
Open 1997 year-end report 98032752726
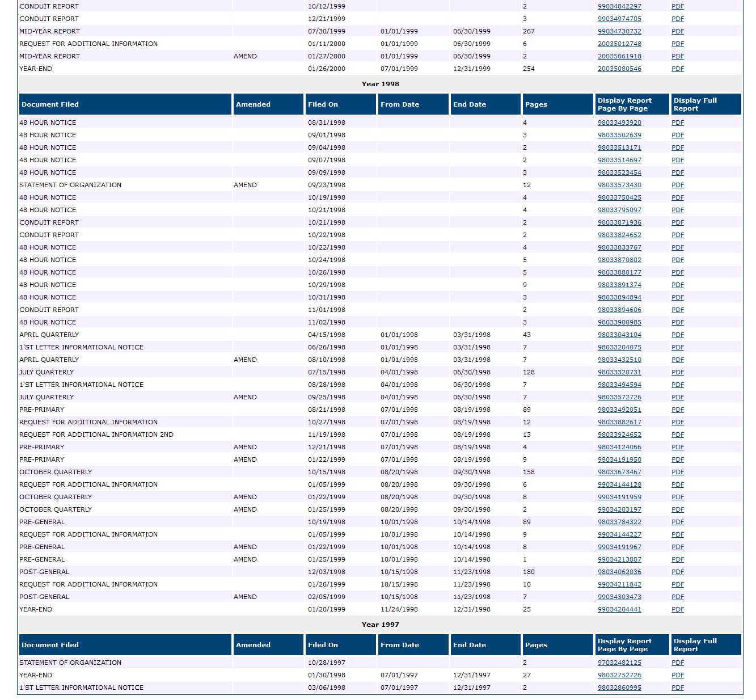[x=619, y=675]
